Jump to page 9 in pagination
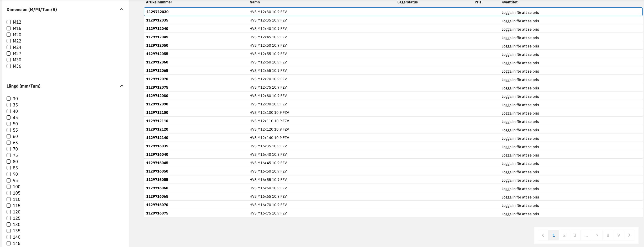Viewport: 644px width, 247px height. point(619,235)
